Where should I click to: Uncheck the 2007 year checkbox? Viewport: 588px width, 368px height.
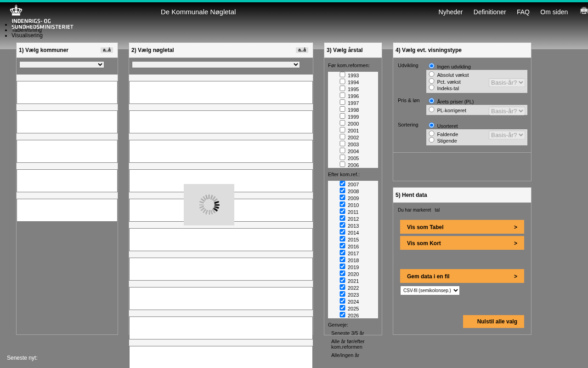coord(342,184)
